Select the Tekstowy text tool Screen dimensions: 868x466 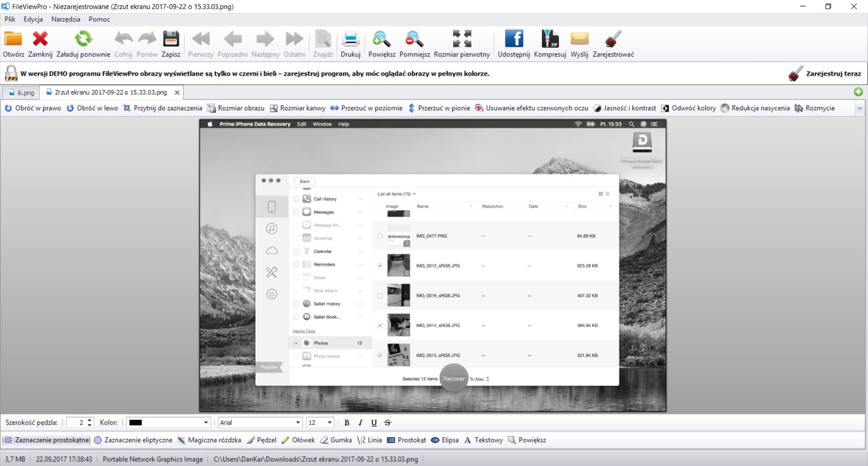[x=483, y=440]
